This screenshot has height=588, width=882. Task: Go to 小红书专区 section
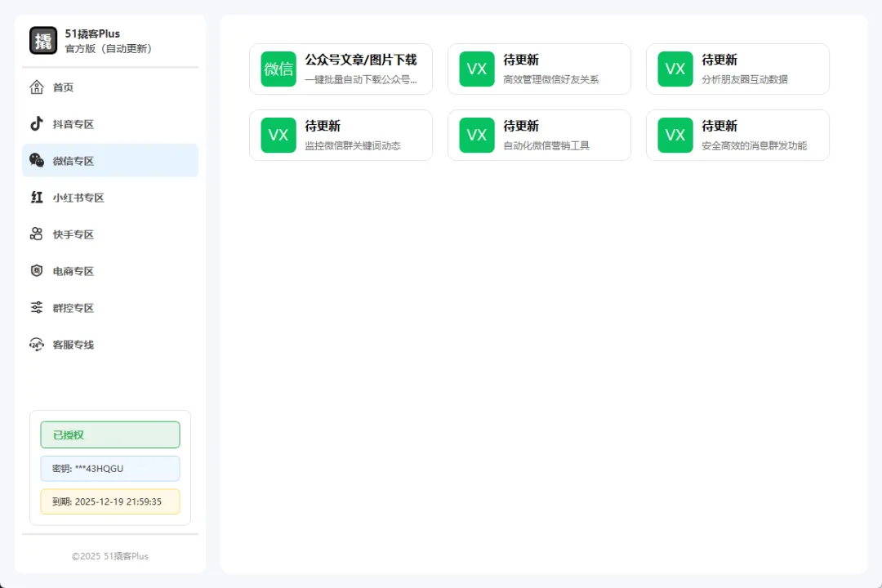click(x=110, y=198)
